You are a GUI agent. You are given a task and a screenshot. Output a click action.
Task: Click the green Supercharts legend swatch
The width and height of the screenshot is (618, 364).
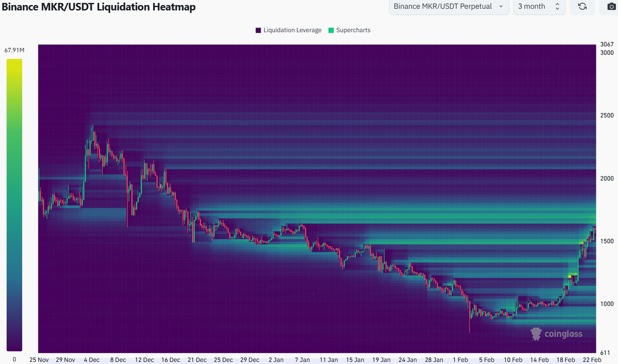(x=331, y=30)
